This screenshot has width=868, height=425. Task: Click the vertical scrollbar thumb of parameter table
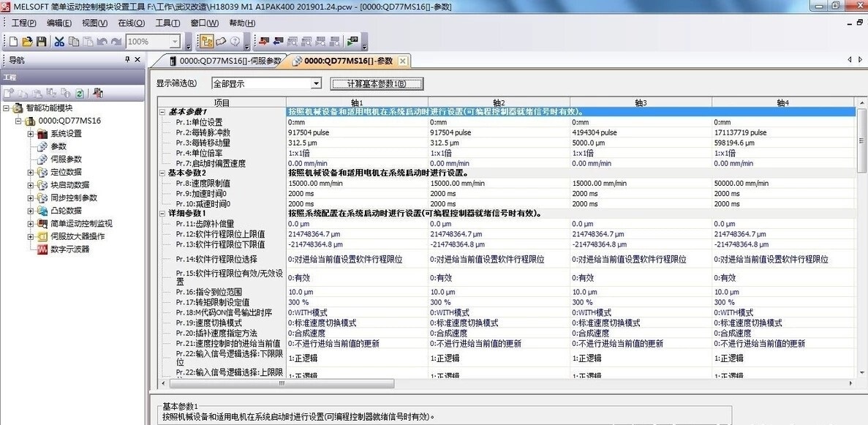[x=861, y=140]
